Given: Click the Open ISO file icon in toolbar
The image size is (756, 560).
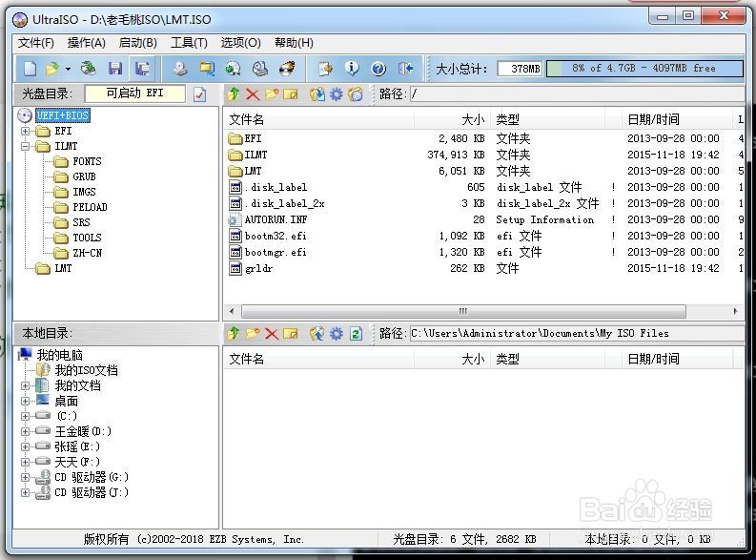Looking at the screenshot, I should (x=52, y=69).
